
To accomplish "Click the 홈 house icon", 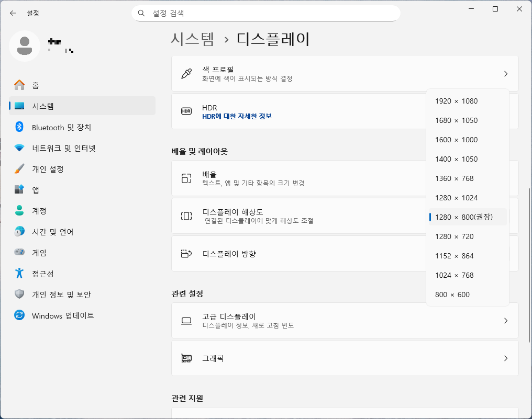I will [19, 85].
